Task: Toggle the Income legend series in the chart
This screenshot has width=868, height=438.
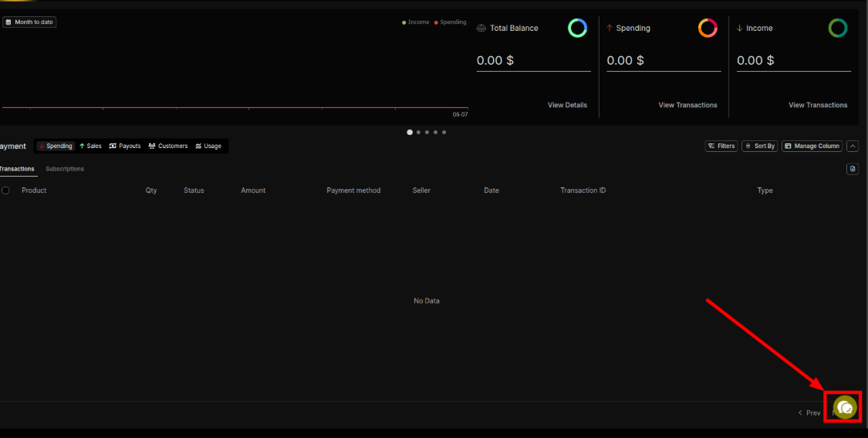Action: point(416,22)
